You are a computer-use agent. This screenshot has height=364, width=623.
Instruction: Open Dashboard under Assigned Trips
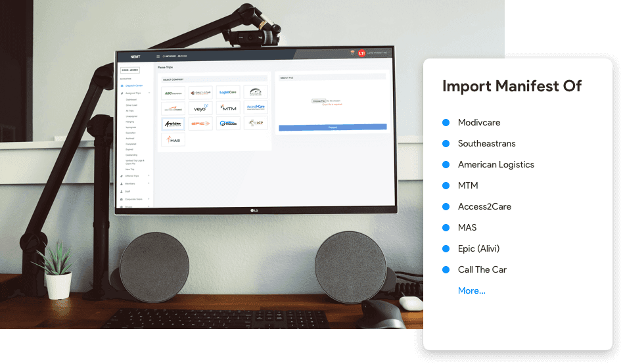131,100
